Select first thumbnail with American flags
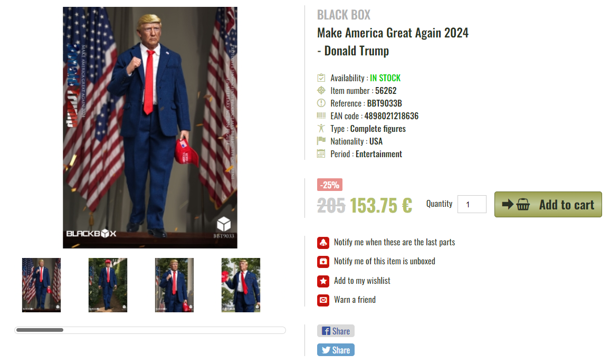This screenshot has height=364, width=610. pyautogui.click(x=41, y=285)
